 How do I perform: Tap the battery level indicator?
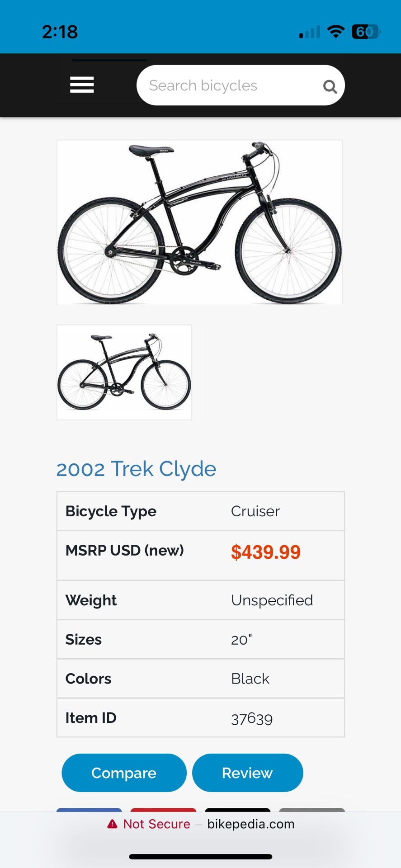366,32
